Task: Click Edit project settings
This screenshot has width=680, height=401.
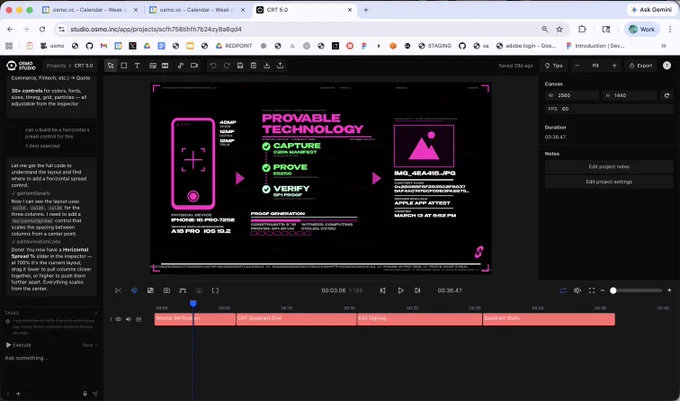Action: click(x=609, y=182)
